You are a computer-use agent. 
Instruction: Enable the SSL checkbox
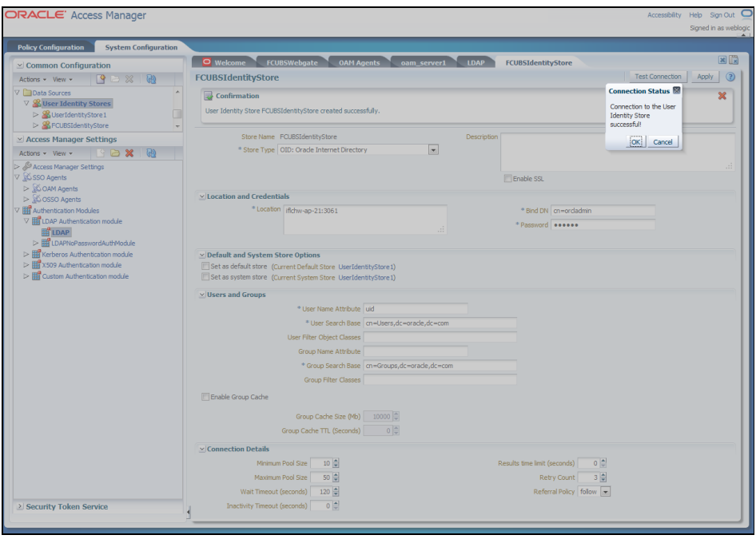coord(507,178)
